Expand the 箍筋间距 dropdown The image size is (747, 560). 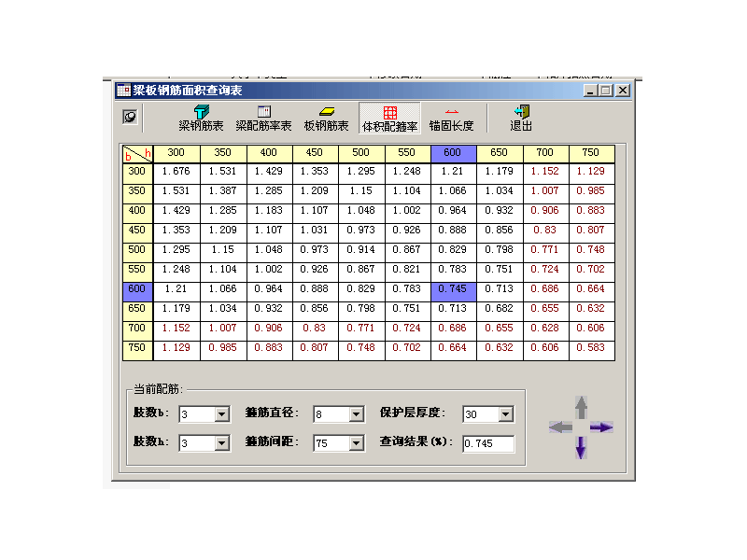(356, 443)
